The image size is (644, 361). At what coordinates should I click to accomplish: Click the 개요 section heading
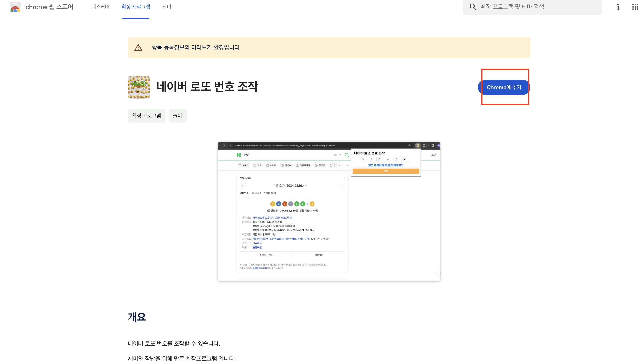[x=137, y=317]
